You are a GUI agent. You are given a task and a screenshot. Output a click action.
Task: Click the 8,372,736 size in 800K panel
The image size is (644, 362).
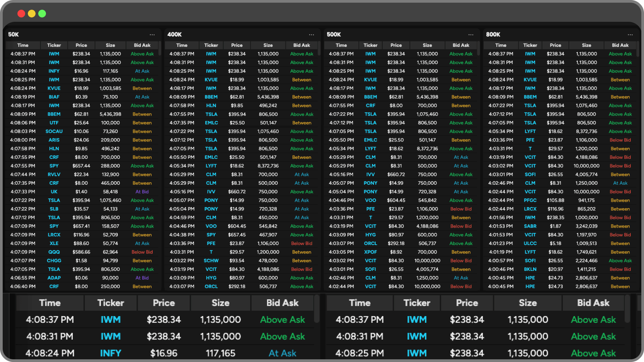[587, 131]
